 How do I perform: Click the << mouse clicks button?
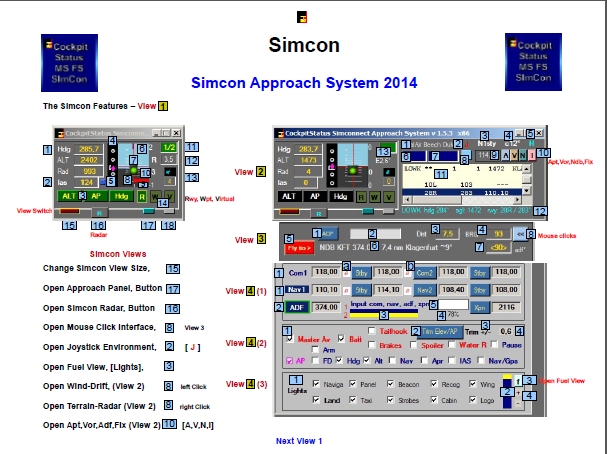[x=521, y=234]
